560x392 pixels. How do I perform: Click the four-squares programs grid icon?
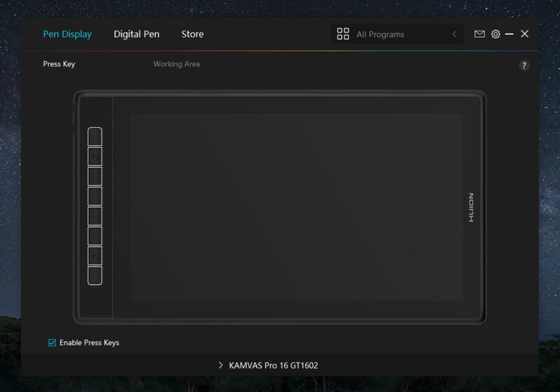coord(343,34)
